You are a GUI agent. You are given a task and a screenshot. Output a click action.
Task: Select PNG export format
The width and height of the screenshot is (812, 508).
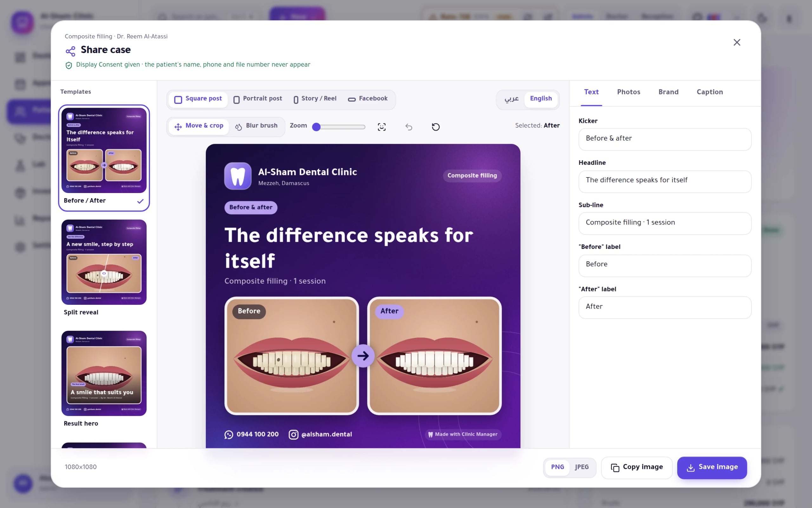pyautogui.click(x=557, y=467)
